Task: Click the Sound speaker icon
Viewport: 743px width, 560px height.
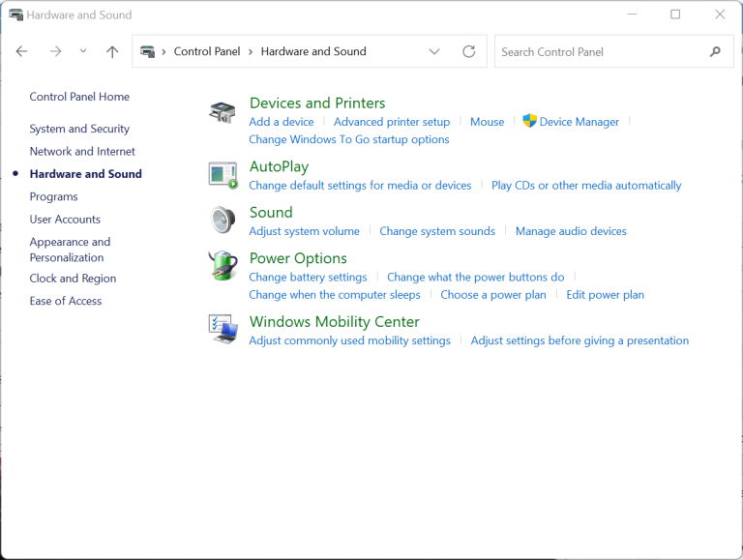Action: (223, 220)
